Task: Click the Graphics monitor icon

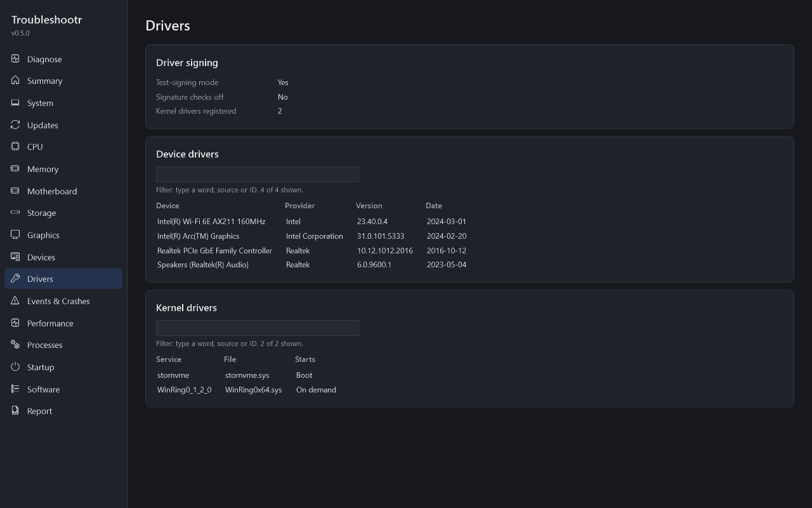Action: tap(15, 234)
